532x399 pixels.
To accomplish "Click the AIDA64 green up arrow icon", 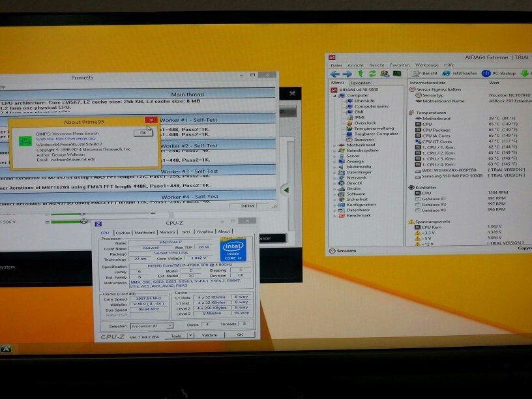I will 361,73.
